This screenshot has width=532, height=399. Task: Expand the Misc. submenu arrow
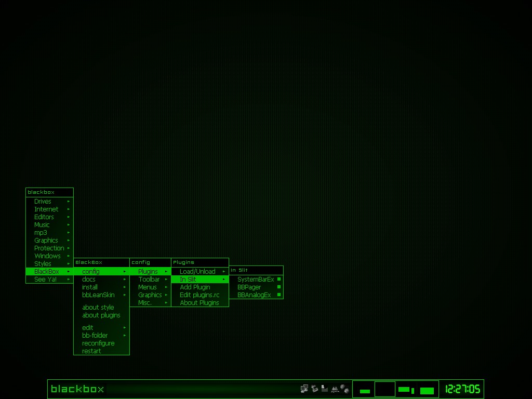click(x=166, y=303)
